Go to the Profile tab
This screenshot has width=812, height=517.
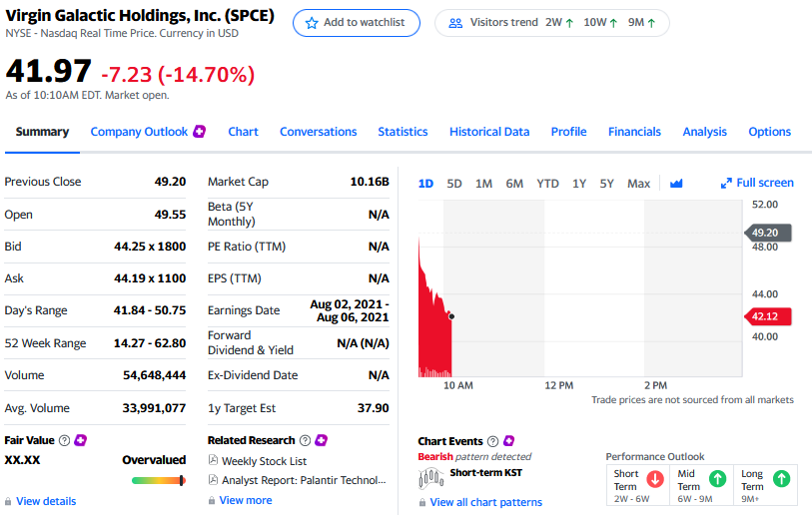(568, 132)
